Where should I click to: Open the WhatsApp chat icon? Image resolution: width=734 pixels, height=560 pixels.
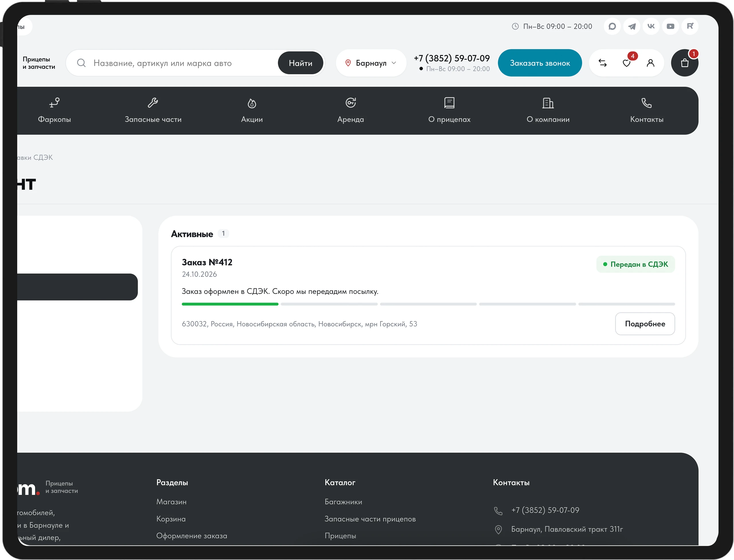[612, 26]
